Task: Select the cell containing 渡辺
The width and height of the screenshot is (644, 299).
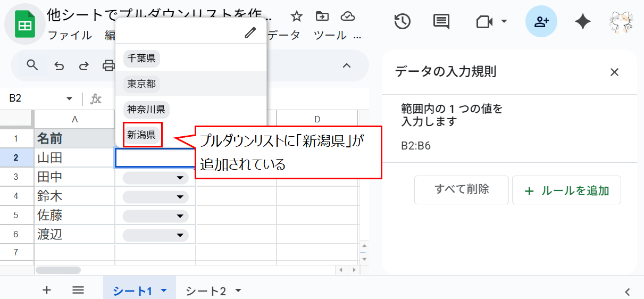Action: tap(75, 235)
